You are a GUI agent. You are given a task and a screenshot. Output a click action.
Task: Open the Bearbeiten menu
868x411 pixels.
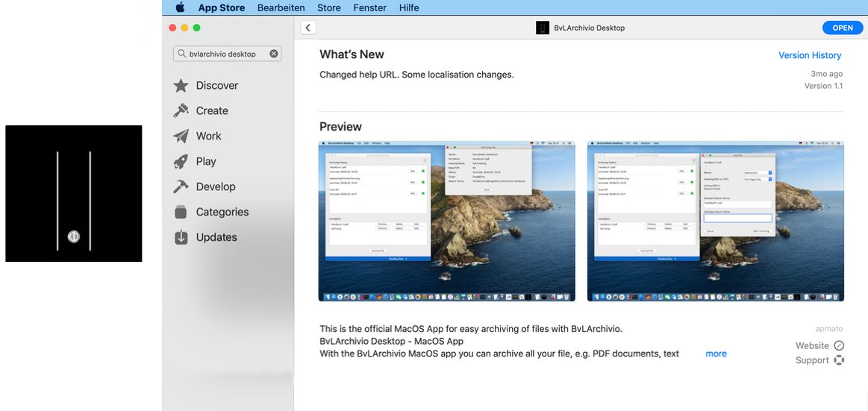coord(281,7)
